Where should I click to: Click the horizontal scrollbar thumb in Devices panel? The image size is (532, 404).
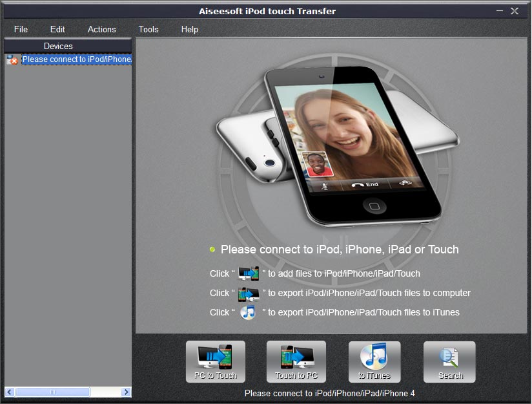tap(52, 392)
